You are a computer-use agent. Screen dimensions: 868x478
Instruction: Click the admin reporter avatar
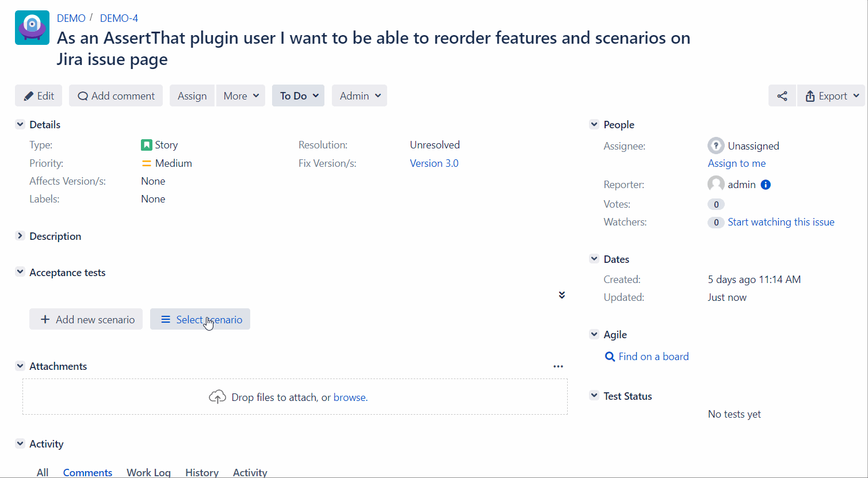[716, 184]
